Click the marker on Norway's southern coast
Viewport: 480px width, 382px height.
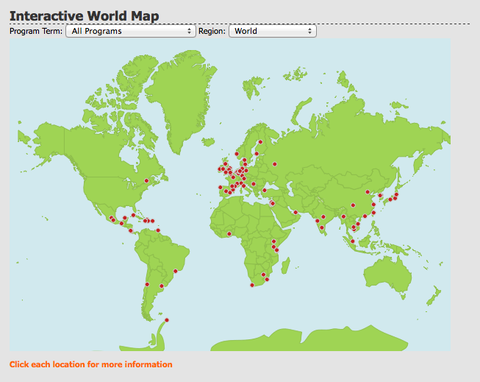(x=237, y=154)
